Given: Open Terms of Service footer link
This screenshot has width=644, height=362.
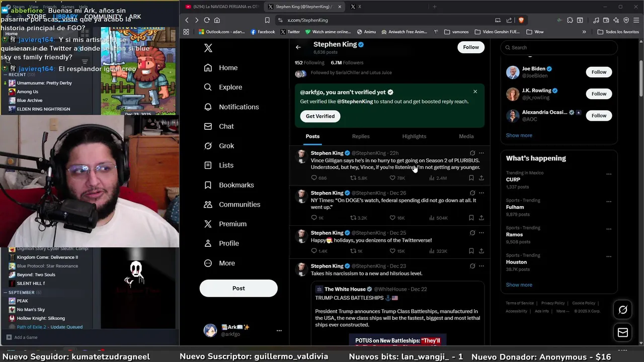Looking at the screenshot, I should pos(520,303).
